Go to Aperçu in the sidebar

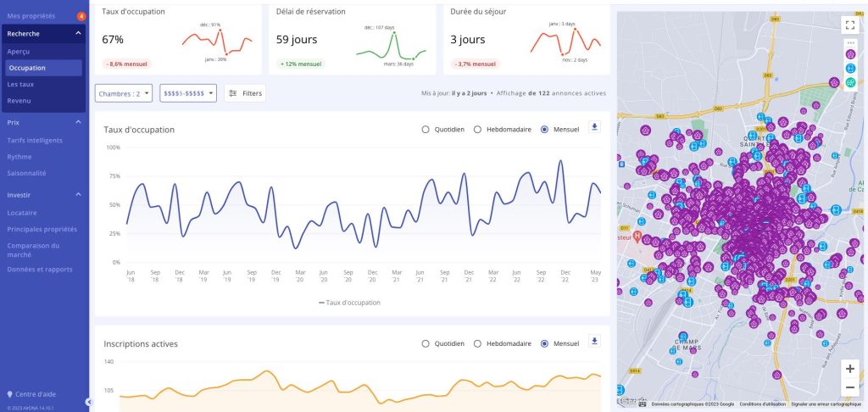(19, 52)
